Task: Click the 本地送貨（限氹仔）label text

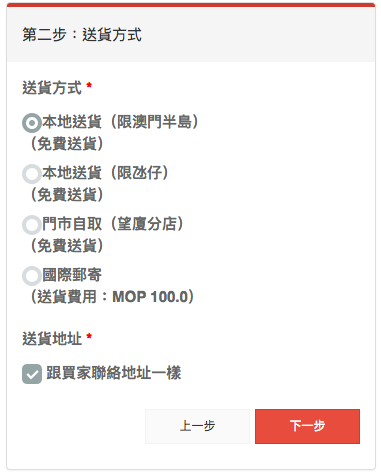Action: pos(106,173)
